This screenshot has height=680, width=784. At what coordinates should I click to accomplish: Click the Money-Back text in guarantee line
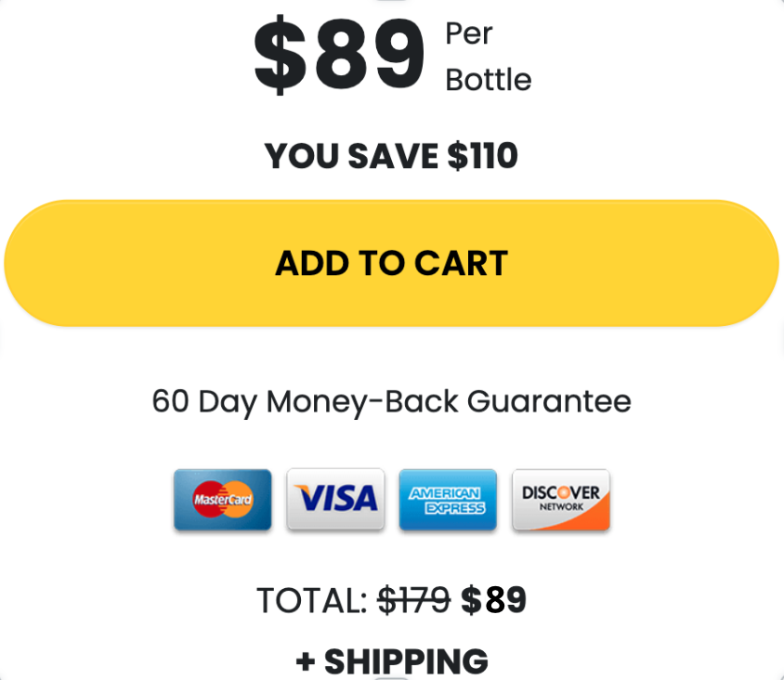tap(362, 401)
